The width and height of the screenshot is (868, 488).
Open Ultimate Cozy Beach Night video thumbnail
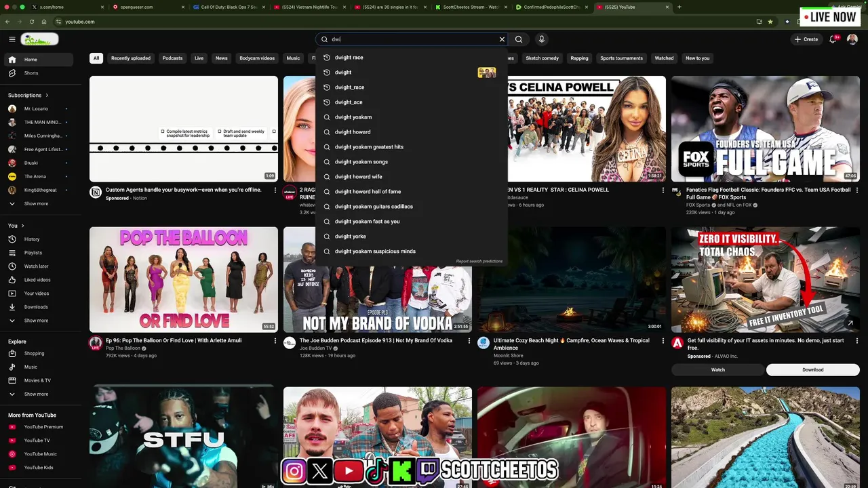(x=572, y=279)
